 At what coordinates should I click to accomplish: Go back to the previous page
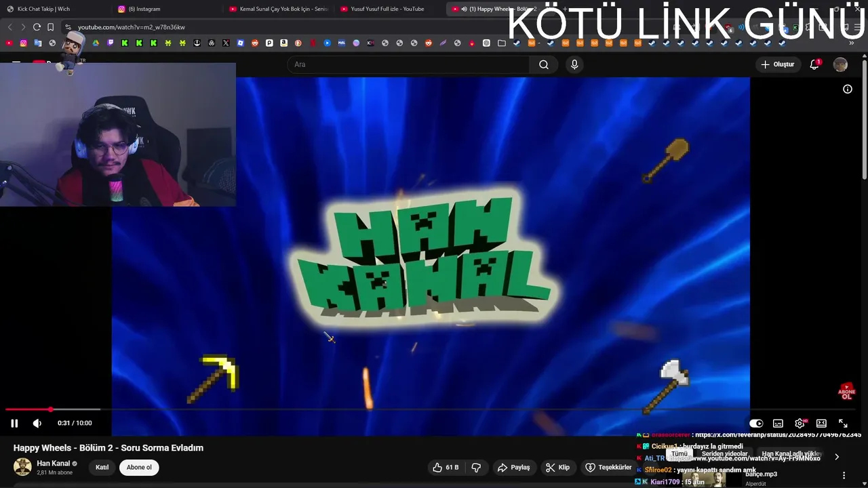click(x=9, y=27)
